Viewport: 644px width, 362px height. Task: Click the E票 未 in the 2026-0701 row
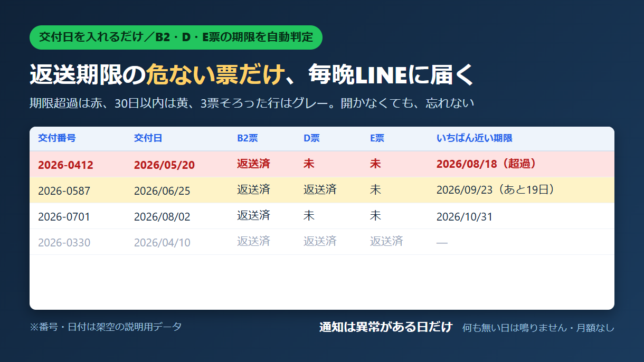coord(375,215)
